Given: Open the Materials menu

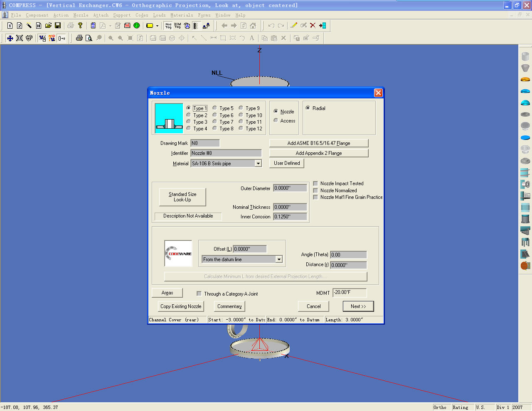Looking at the screenshot, I should point(182,15).
